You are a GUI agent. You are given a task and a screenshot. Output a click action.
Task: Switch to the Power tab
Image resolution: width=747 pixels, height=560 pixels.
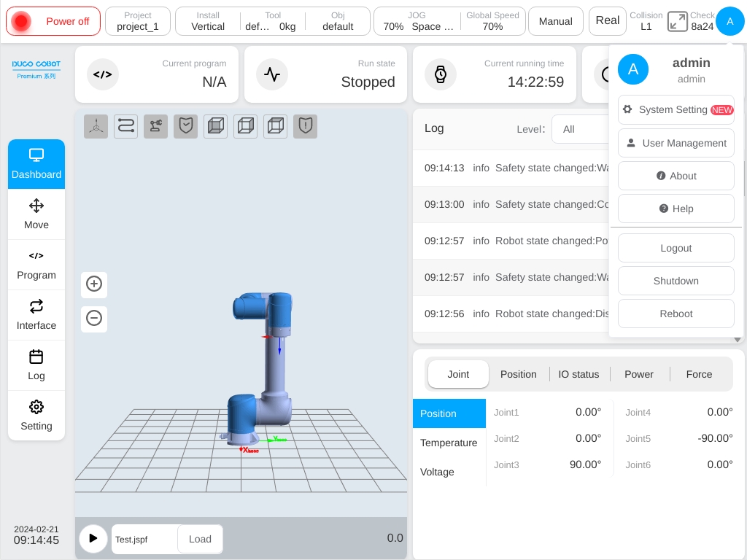[639, 374]
